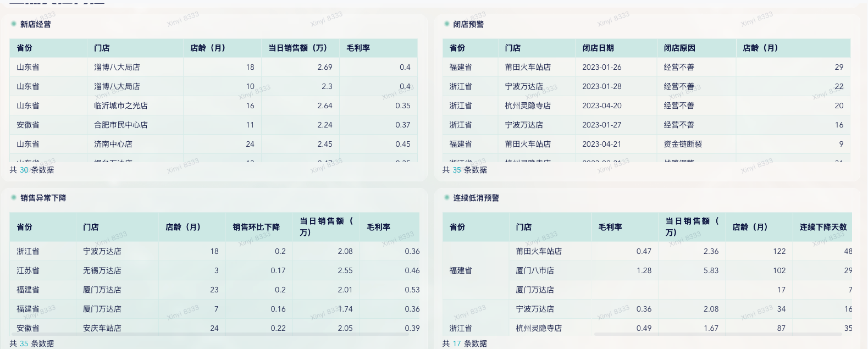The height and width of the screenshot is (349, 868).
Task: Click 共 35 条数据 under 闭店预警
Action: 465,170
